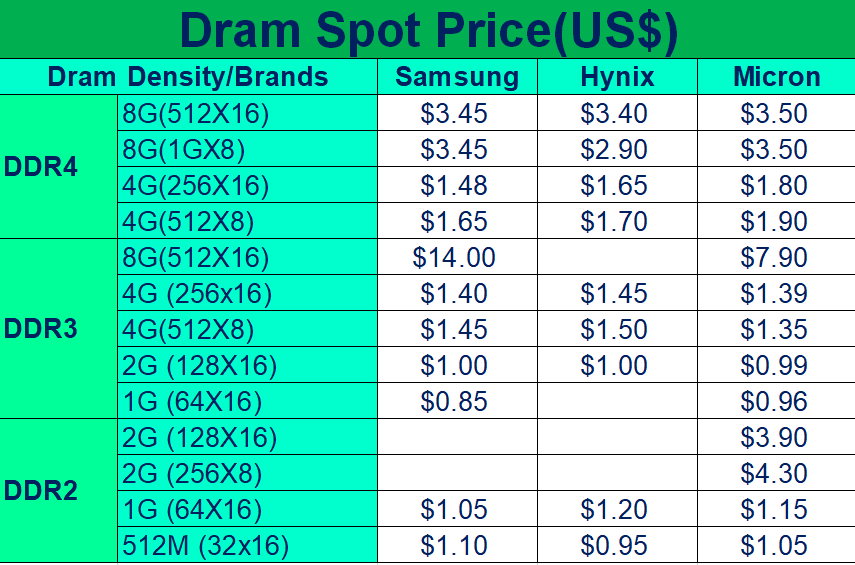The height and width of the screenshot is (565, 855).
Task: Select the DDR2 category cell
Action: [58, 491]
